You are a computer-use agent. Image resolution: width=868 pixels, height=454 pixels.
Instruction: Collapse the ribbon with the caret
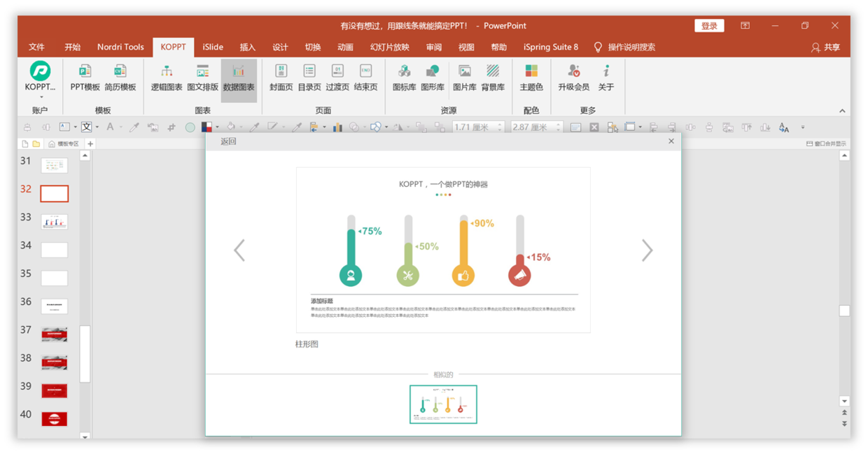click(x=842, y=111)
